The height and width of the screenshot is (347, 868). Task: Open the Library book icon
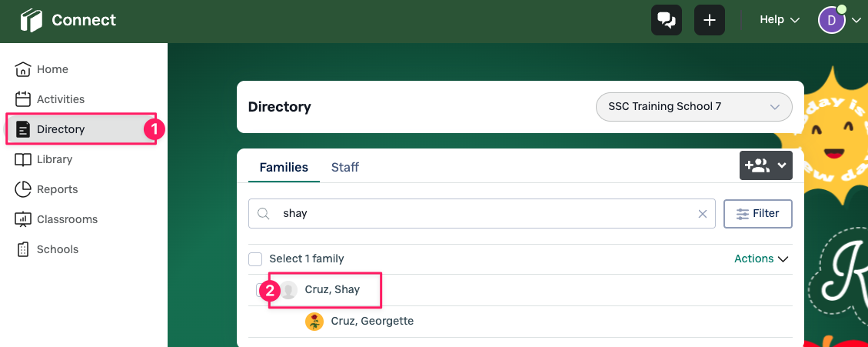coord(23,159)
